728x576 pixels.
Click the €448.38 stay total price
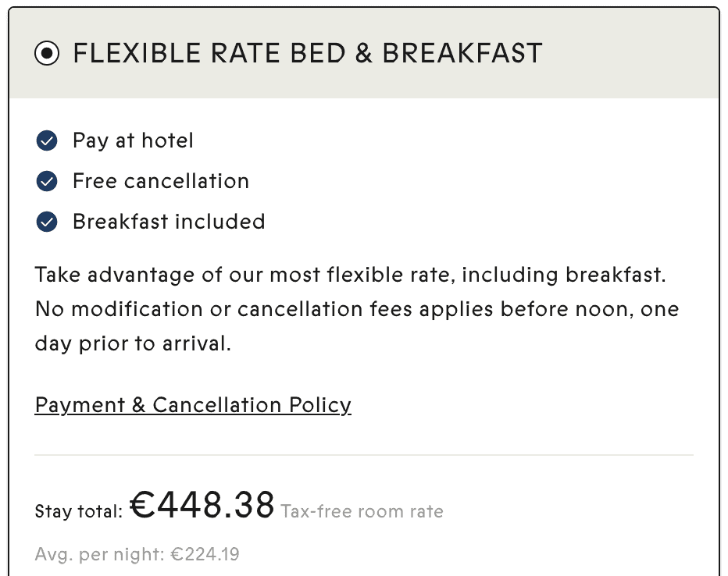tap(202, 506)
